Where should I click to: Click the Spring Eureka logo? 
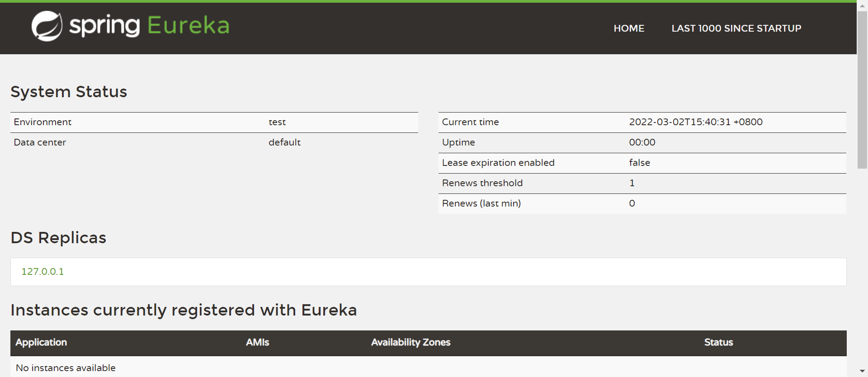pyautogui.click(x=130, y=26)
